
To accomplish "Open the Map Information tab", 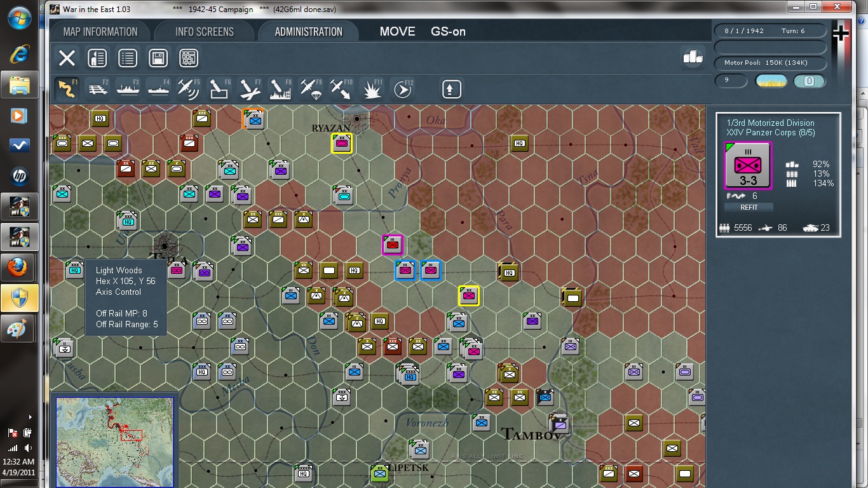I will pyautogui.click(x=100, y=32).
